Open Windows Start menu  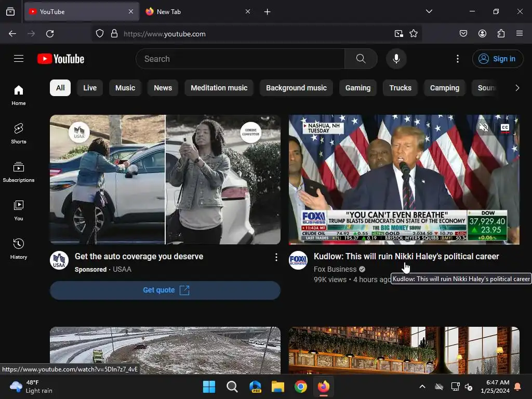(x=209, y=387)
